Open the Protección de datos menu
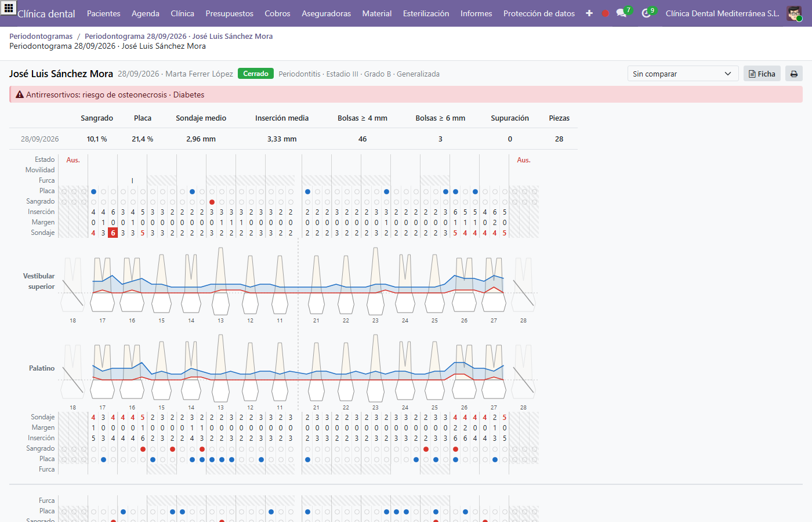This screenshot has height=522, width=812. (x=539, y=13)
